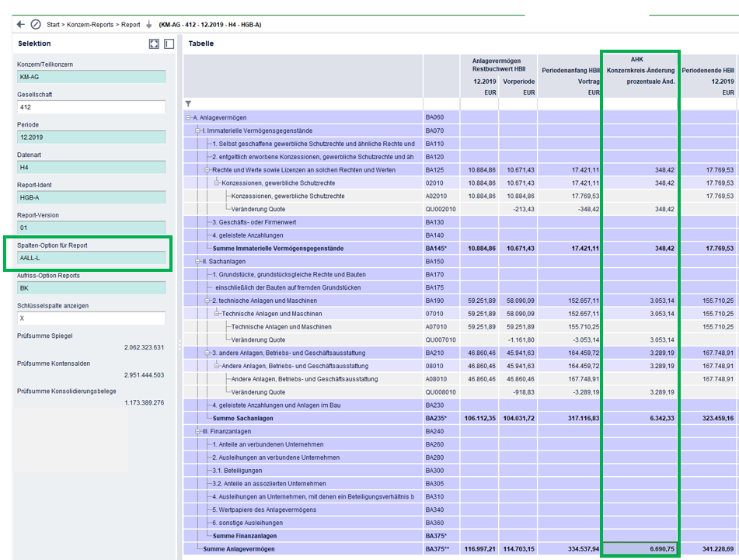This screenshot has width=739, height=560.
Task: Click the down arrow icon after Report
Action: pyautogui.click(x=149, y=25)
